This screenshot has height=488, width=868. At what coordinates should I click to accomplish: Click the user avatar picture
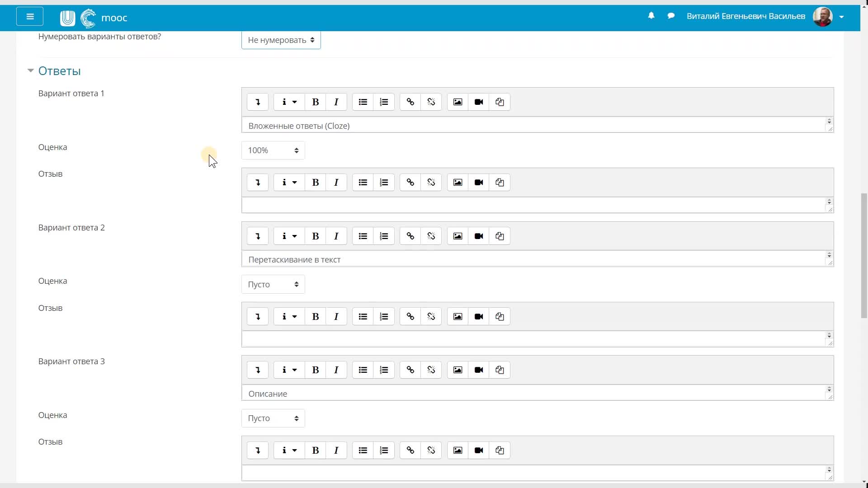tap(822, 17)
